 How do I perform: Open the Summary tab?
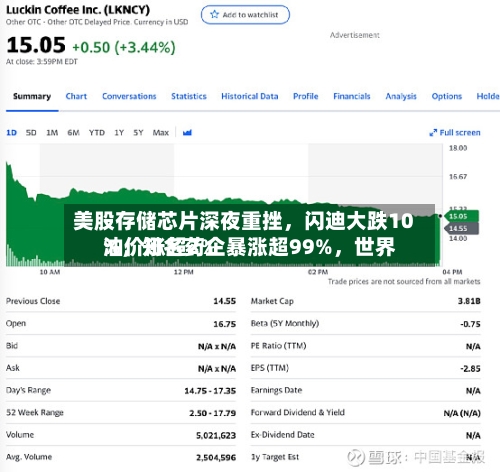coord(32,96)
